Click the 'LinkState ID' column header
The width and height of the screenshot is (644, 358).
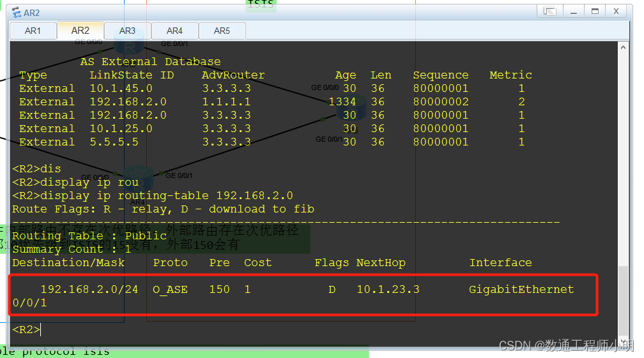coord(132,75)
